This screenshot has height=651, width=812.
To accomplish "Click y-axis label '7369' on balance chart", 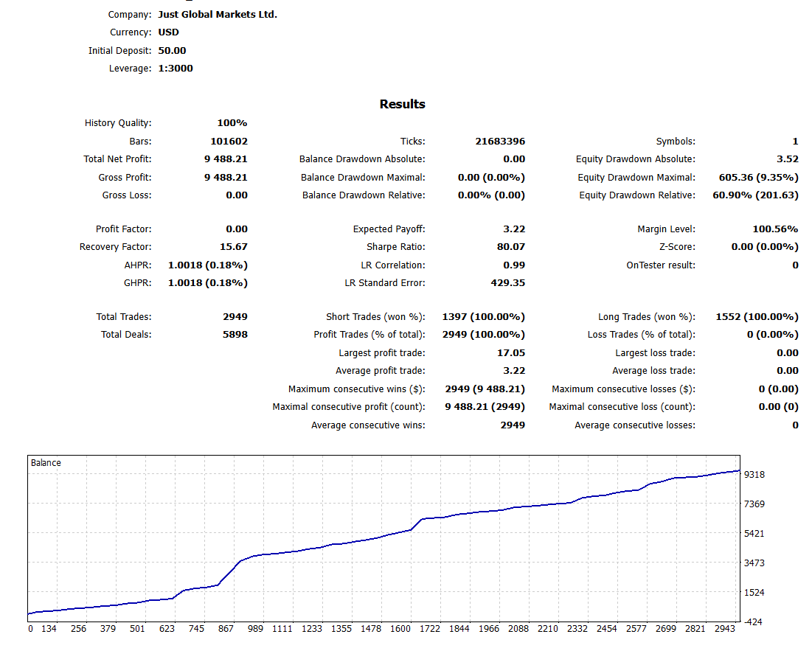I will tap(754, 504).
